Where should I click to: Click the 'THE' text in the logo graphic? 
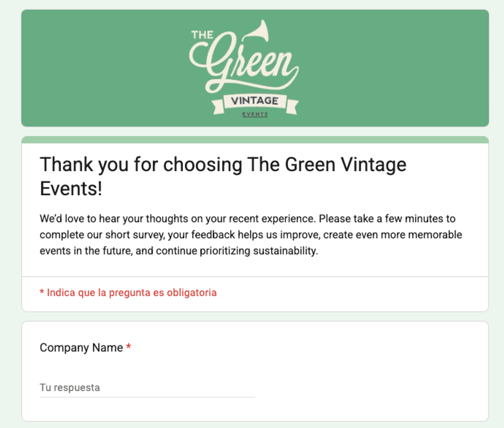tap(203, 35)
